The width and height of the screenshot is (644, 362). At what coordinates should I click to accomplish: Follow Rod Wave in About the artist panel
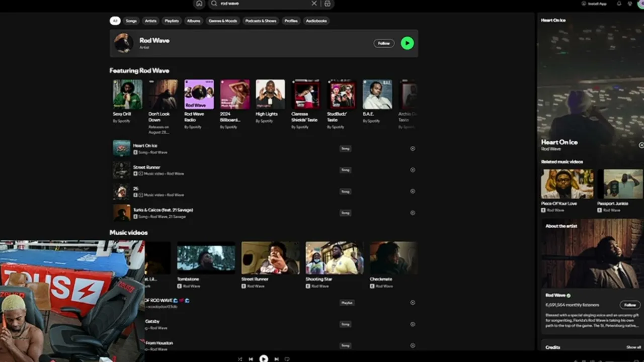(630, 305)
